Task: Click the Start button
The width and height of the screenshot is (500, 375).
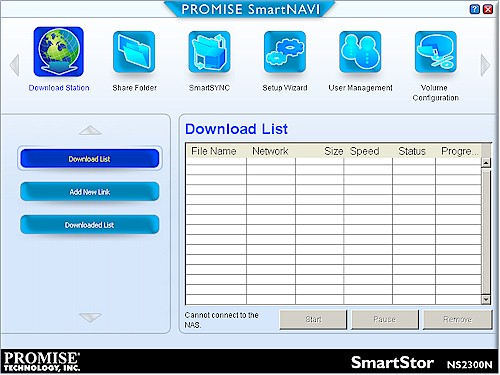Action: point(313,319)
